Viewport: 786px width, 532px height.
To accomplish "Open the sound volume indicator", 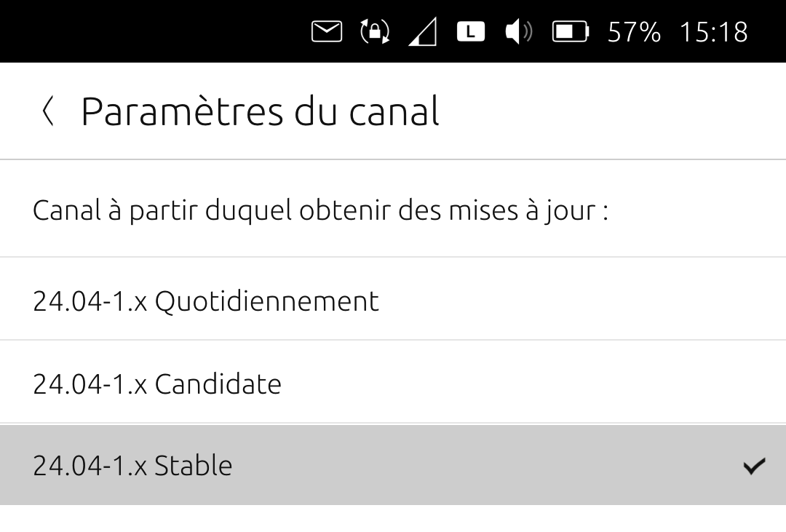I will (x=518, y=32).
